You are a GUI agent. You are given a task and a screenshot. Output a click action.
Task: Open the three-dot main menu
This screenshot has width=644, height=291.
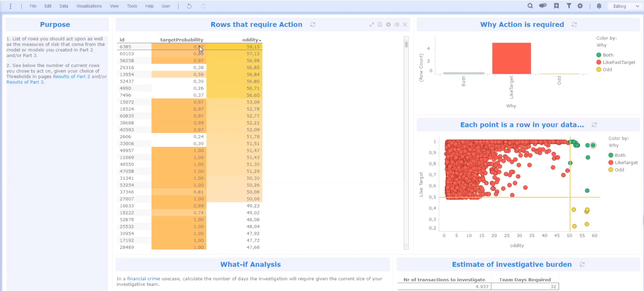coord(10,6)
